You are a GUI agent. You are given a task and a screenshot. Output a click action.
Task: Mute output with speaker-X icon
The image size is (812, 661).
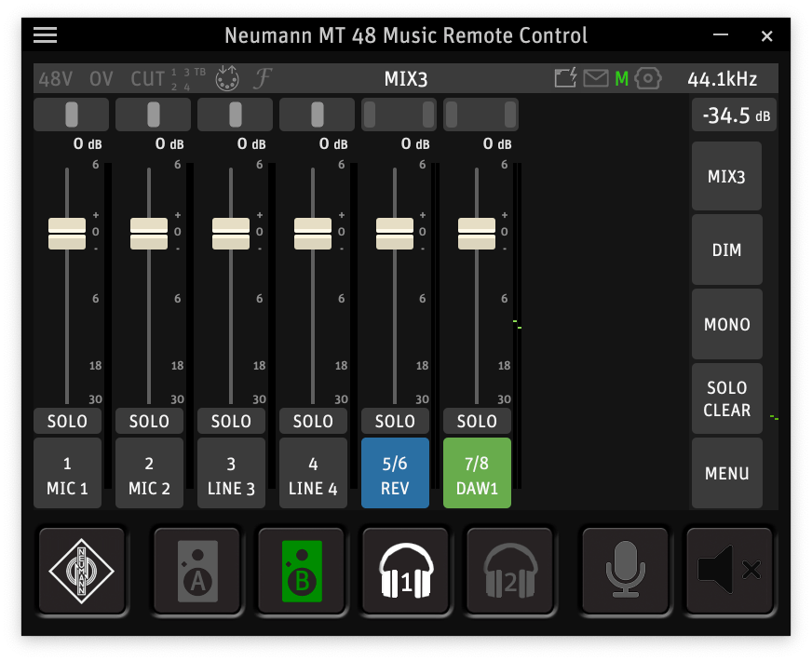click(x=729, y=571)
